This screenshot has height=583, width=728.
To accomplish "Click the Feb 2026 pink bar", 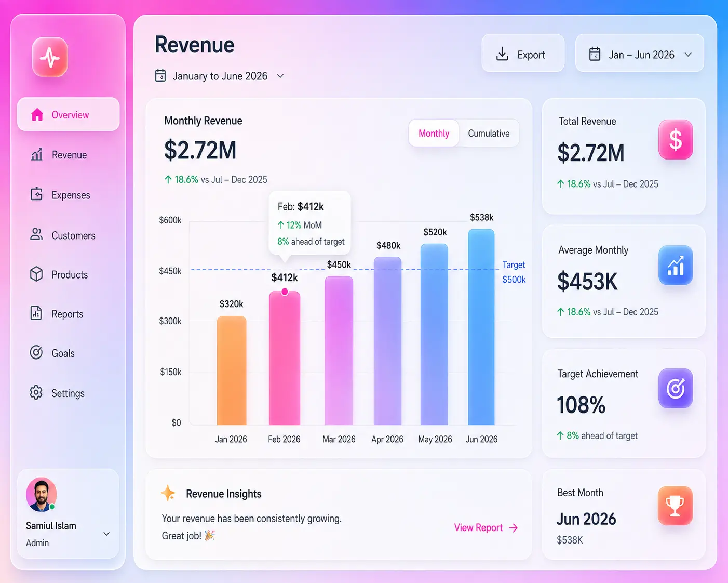I will pos(285,359).
